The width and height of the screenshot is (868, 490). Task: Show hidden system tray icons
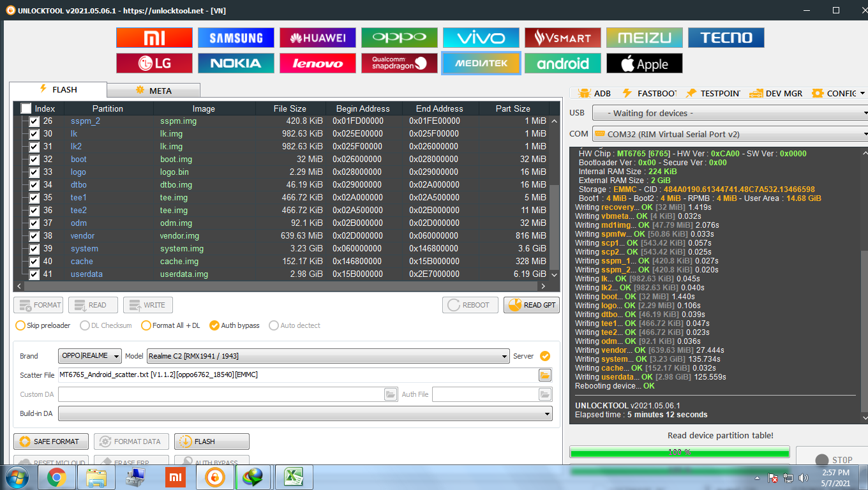click(x=758, y=477)
